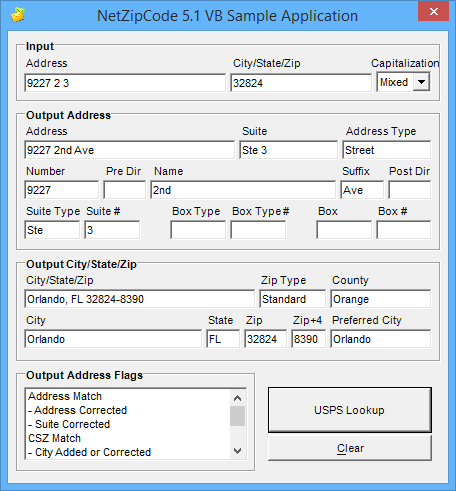The width and height of the screenshot is (456, 491).
Task: Click the Zip Type field showing Standard
Action: click(293, 299)
